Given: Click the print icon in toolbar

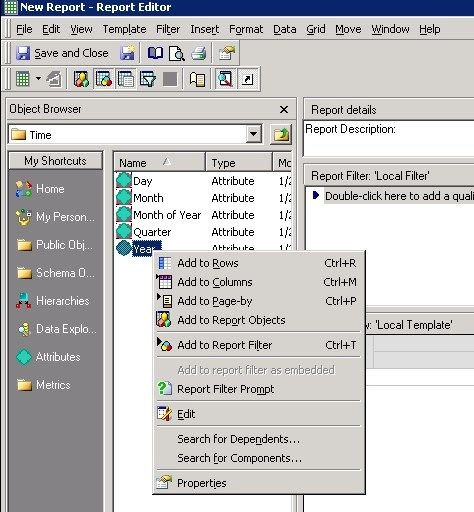Looking at the screenshot, I should tap(199, 53).
